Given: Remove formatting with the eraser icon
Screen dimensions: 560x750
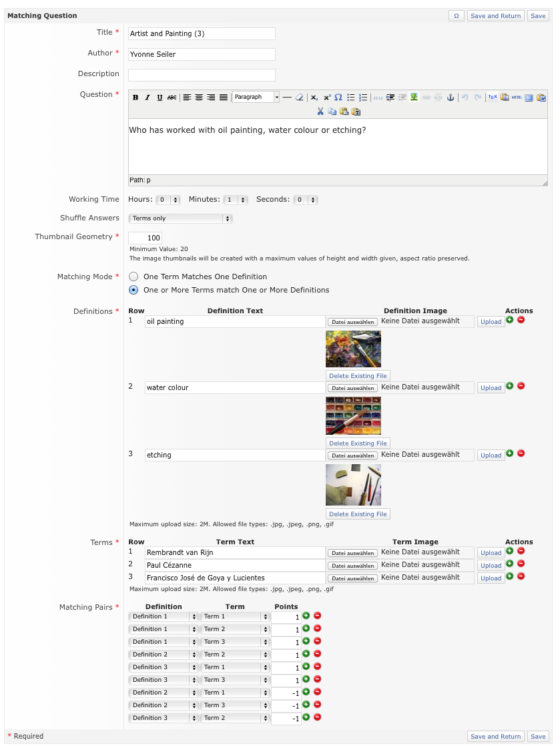Looking at the screenshot, I should click(x=299, y=98).
